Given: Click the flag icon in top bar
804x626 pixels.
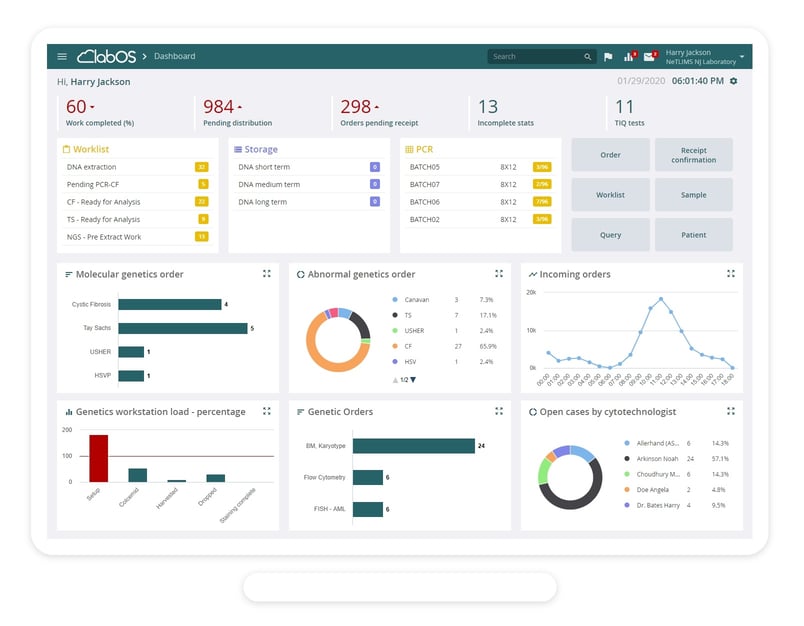Looking at the screenshot, I should click(x=608, y=57).
